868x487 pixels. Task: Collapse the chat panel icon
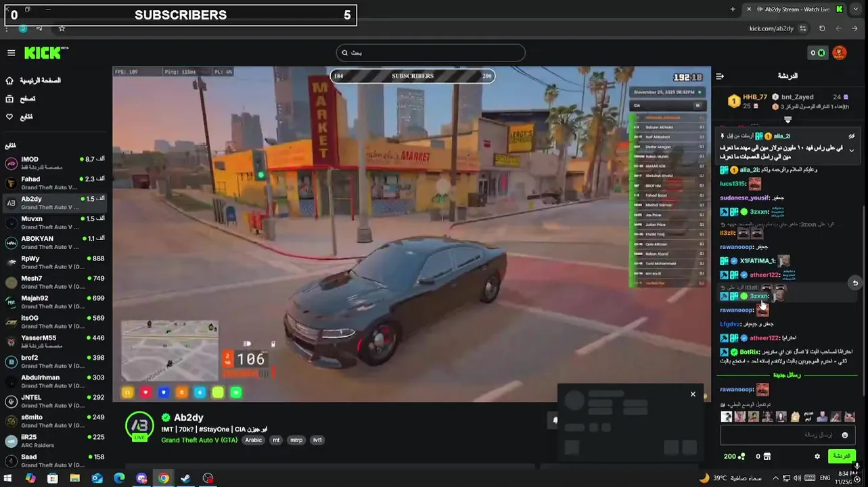point(720,76)
